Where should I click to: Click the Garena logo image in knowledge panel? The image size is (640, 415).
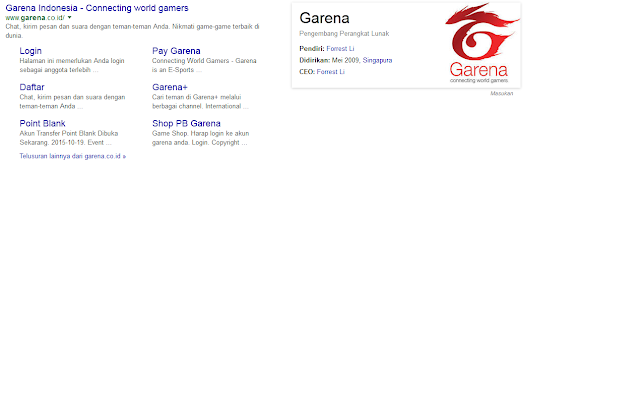(482, 43)
